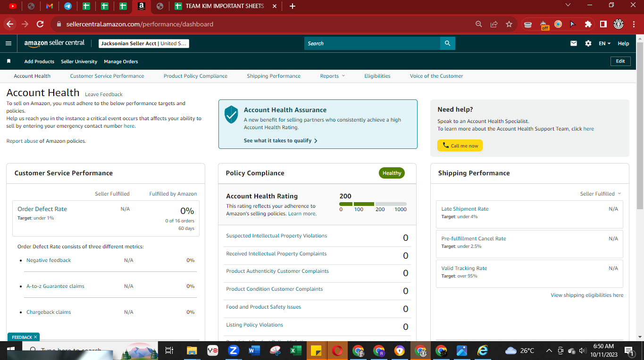Open the Voice of the Customer tab
644x360 pixels.
coord(436,76)
